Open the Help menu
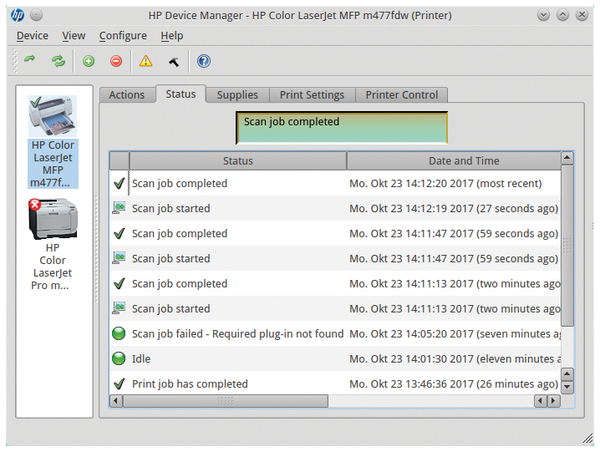Viewport: 600px width, 452px height. click(172, 36)
